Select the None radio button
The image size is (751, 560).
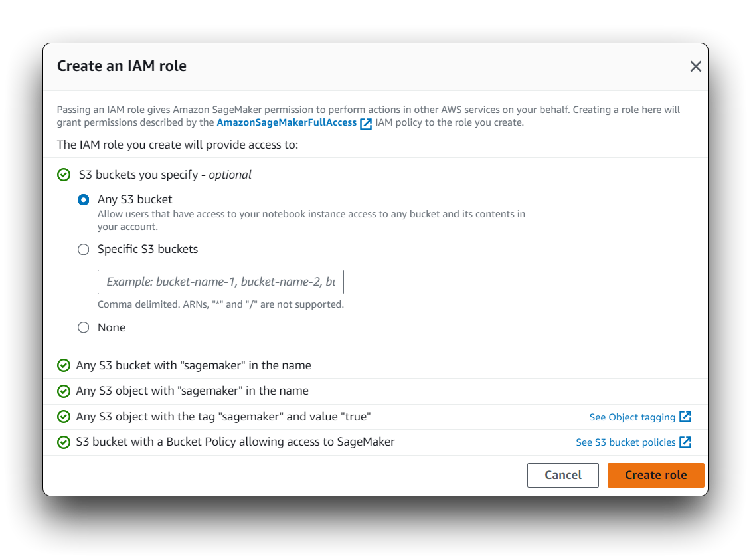click(84, 327)
